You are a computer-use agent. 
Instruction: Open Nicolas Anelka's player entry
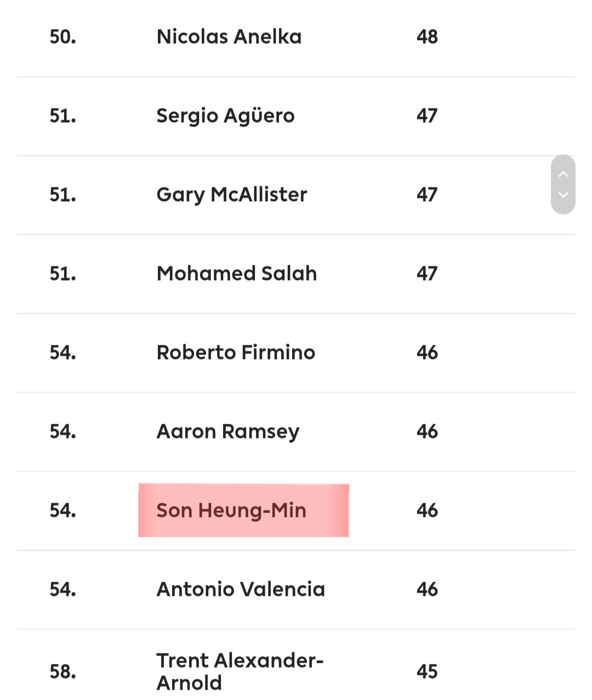(229, 37)
